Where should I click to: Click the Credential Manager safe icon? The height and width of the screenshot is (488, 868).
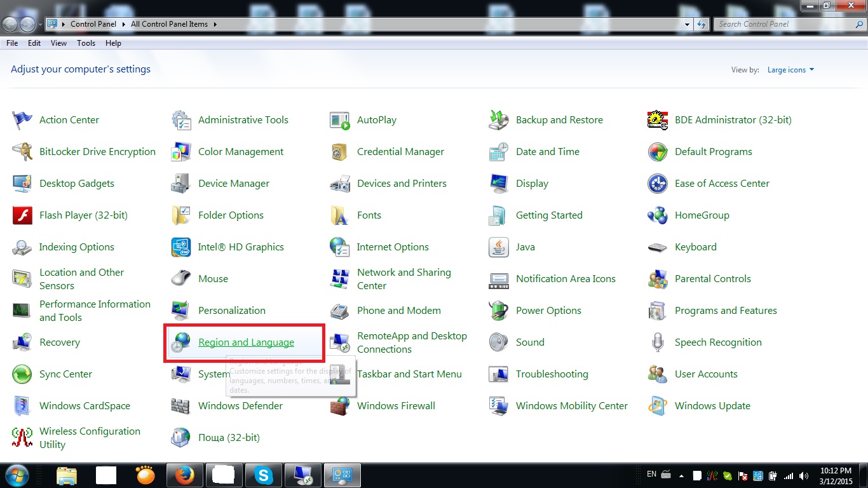click(x=340, y=151)
